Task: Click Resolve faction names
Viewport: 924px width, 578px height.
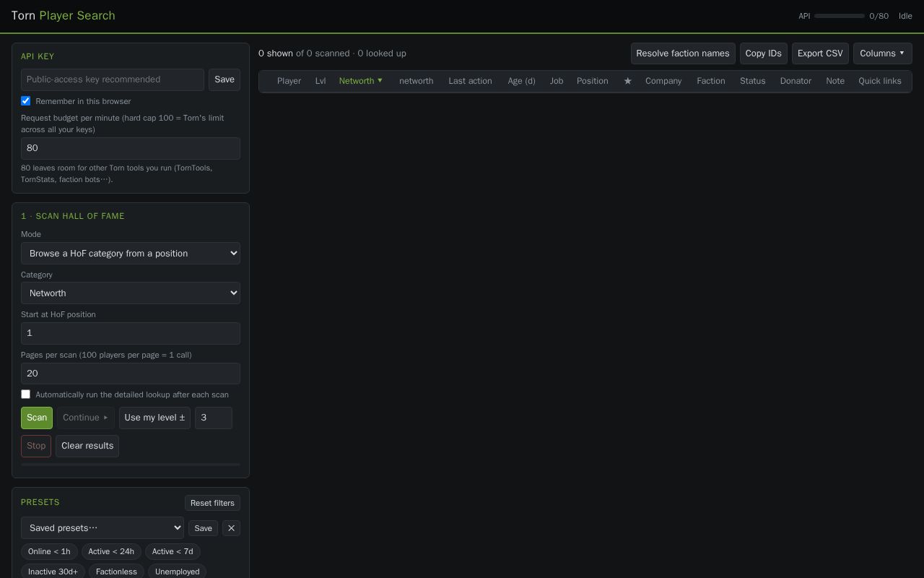Action: click(683, 53)
